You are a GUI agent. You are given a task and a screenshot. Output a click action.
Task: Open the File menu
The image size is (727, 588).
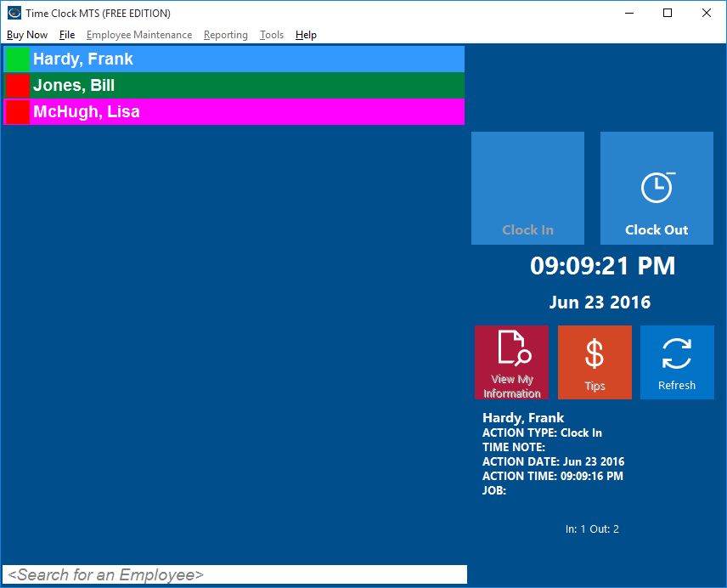[67, 35]
